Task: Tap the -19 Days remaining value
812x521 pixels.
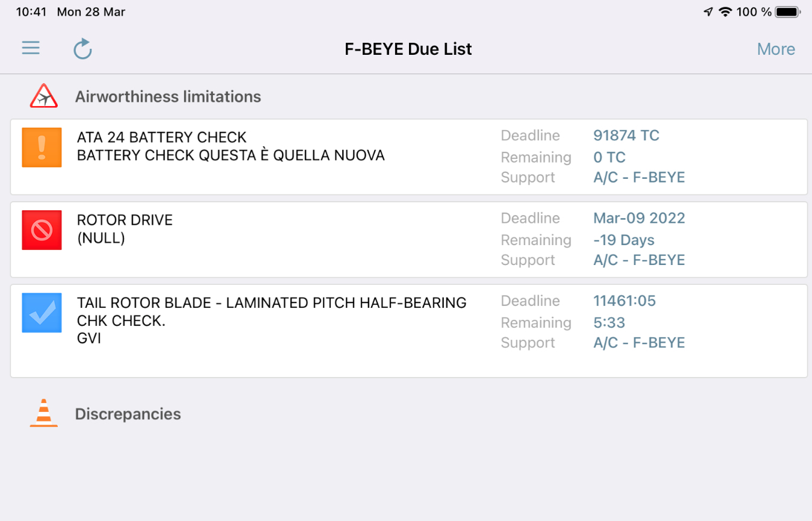Action: tap(624, 240)
